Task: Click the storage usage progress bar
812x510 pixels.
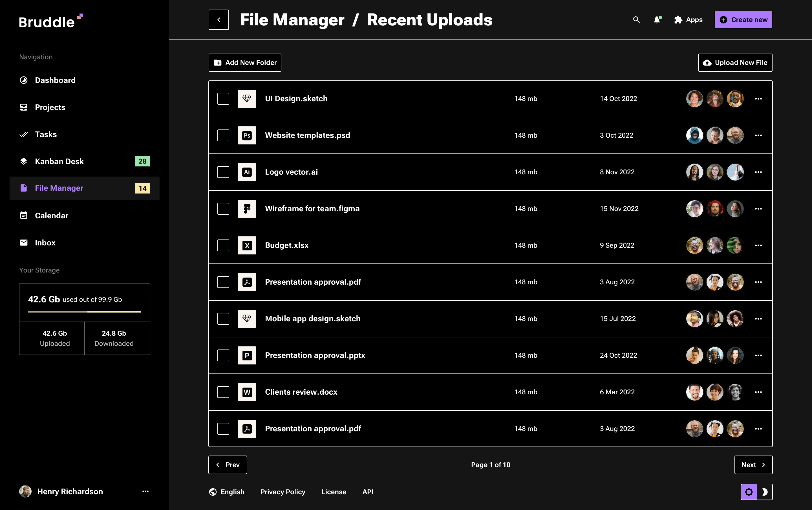Action: pos(84,312)
